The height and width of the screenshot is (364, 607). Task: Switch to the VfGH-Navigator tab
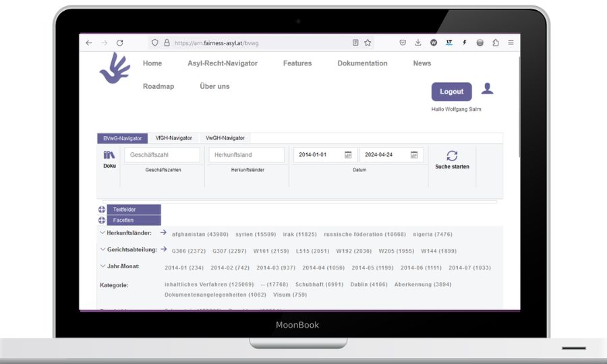(173, 138)
